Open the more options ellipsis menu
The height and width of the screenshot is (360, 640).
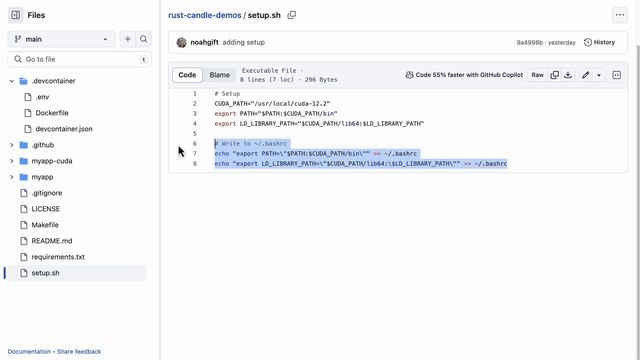tap(620, 15)
